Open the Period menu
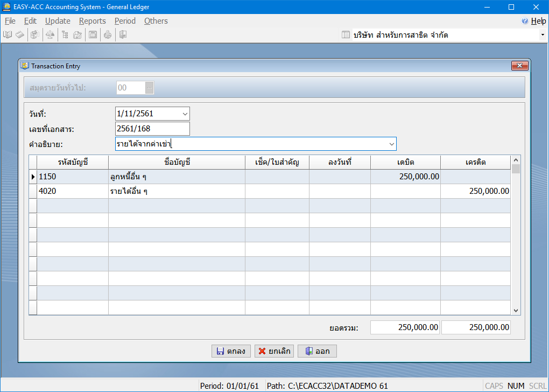549x392 pixels. tap(125, 21)
